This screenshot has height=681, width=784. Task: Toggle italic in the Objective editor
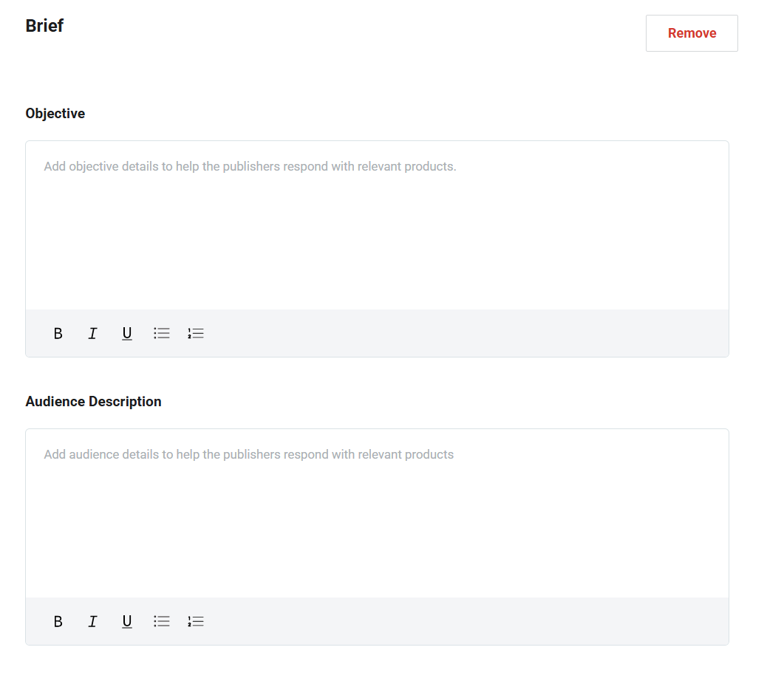(x=92, y=333)
